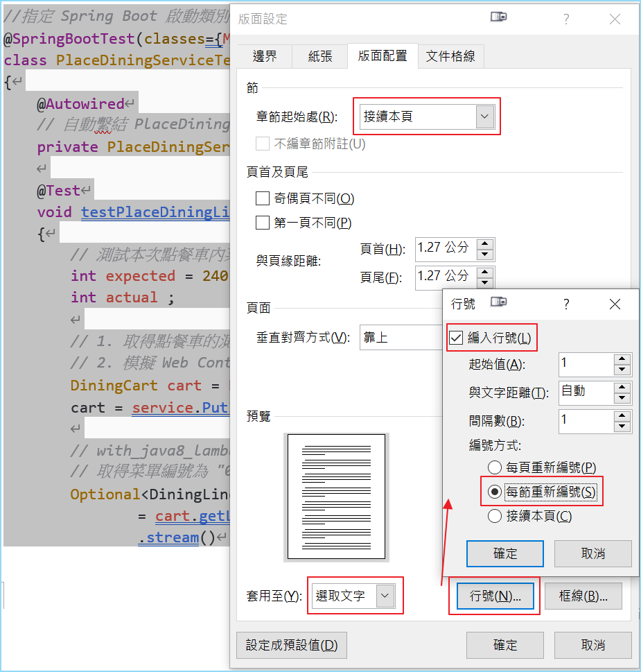Decrease the 間隔數 value
This screenshot has height=672, width=641.
click(x=622, y=427)
